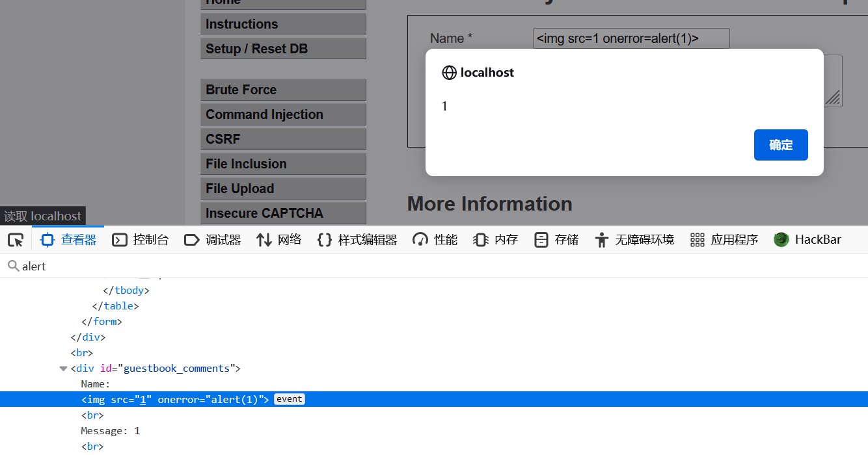The image size is (868, 455).
Task: Click the "读取 localhost" status tooltip
Action: [x=43, y=216]
